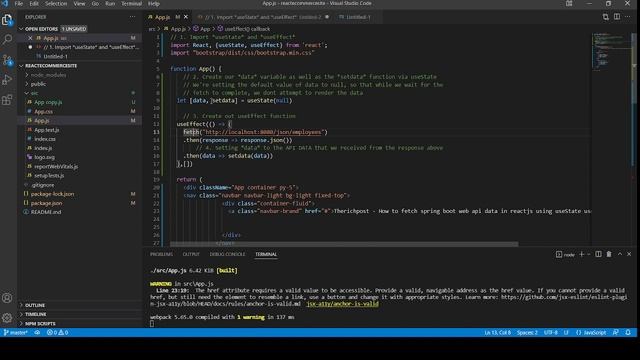640x360 pixels.
Task: Open the Manage gear icon
Action: pyautogui.click(x=7, y=318)
